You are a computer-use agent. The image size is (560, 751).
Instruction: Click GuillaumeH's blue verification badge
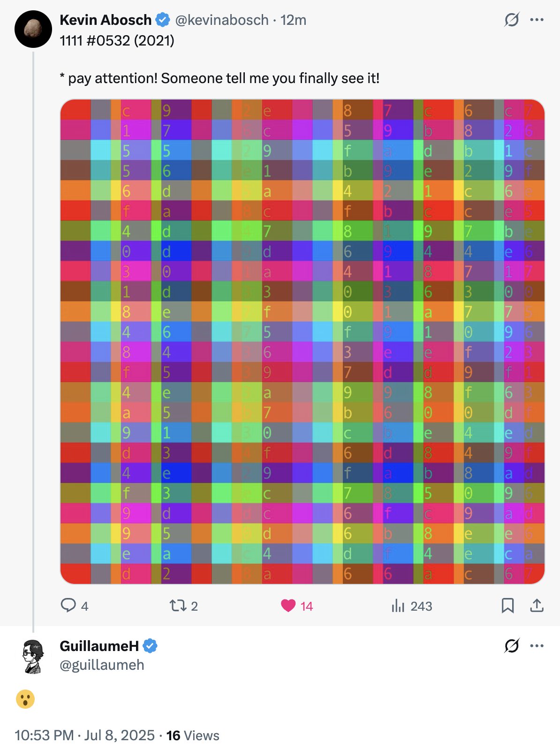point(150,646)
